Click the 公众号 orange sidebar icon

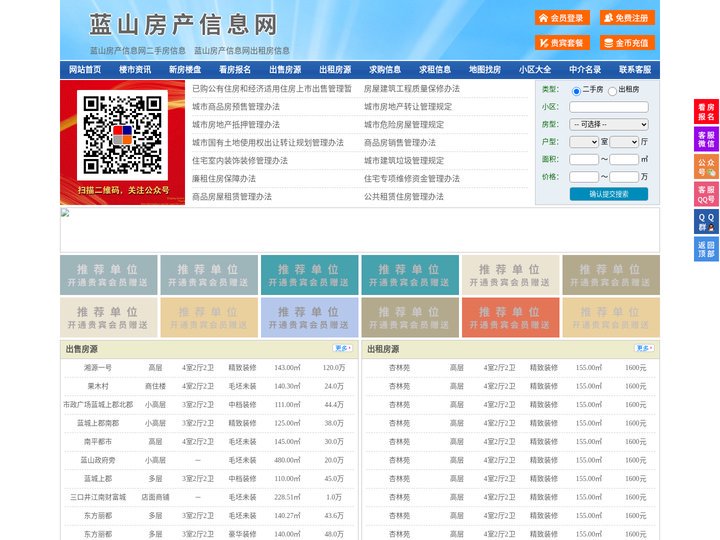point(706,167)
